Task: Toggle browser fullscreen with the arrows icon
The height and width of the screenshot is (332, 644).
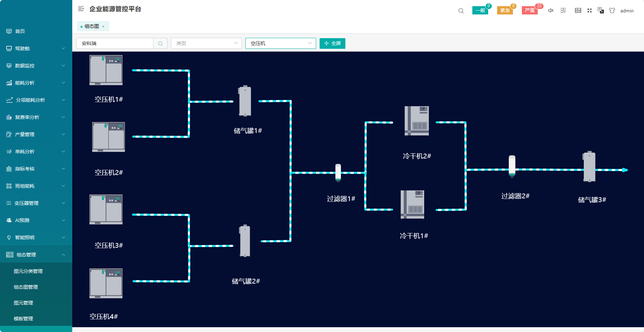Action: point(590,11)
